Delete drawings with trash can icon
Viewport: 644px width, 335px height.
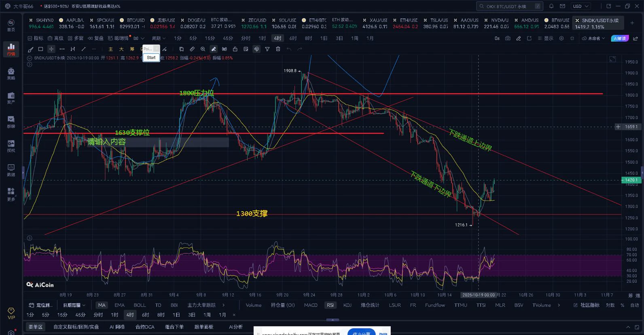pos(278,49)
